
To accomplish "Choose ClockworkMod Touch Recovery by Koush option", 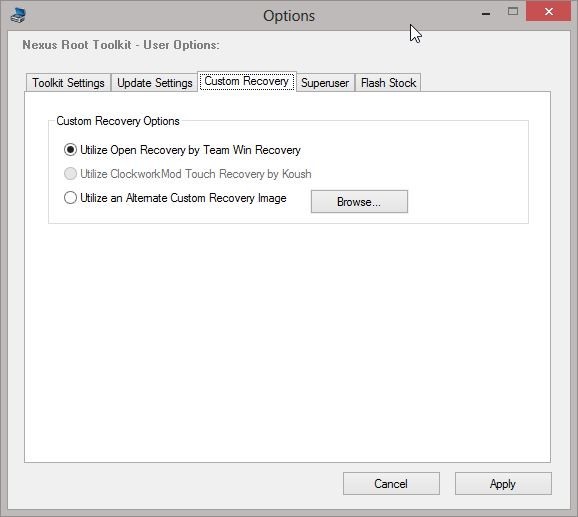I will [x=188, y=174].
